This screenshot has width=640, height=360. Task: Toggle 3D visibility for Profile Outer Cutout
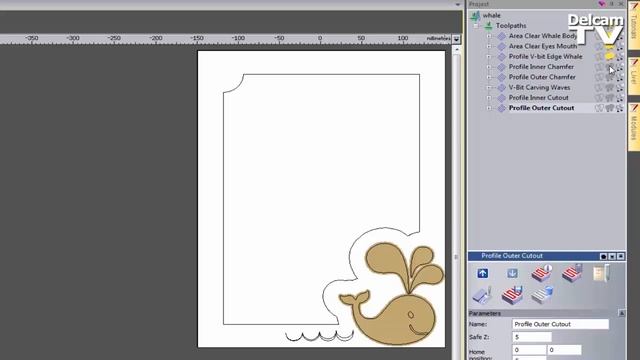point(610,108)
